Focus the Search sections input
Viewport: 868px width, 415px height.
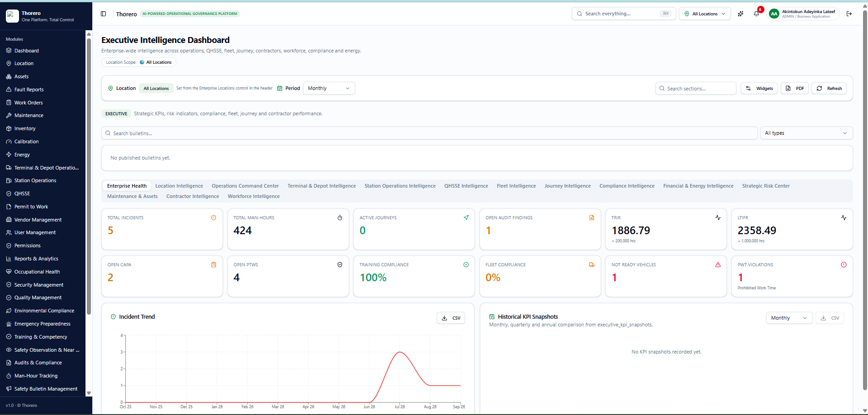(696, 88)
